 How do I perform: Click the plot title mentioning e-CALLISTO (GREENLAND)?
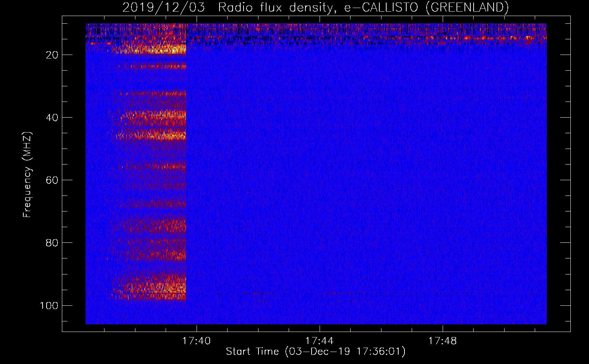pos(316,7)
